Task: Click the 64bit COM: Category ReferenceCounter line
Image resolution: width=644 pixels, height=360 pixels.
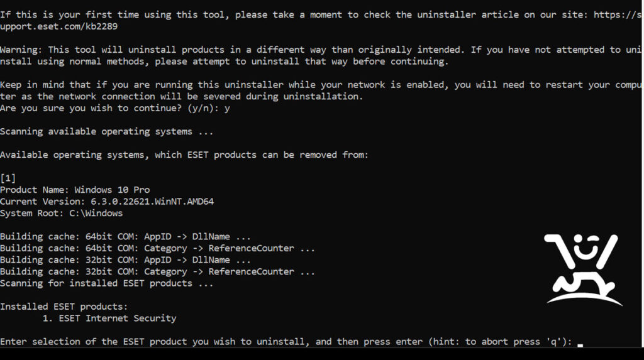Action: 157,248
